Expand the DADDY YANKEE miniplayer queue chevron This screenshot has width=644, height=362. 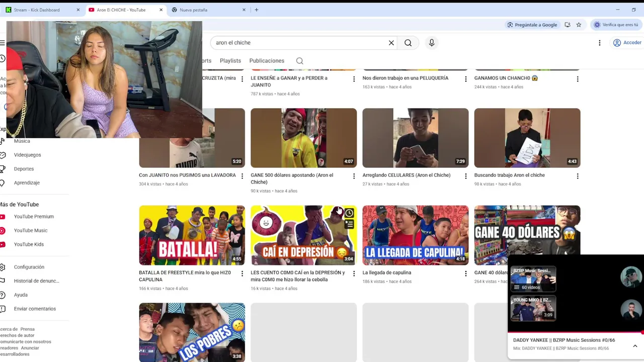coord(635,346)
